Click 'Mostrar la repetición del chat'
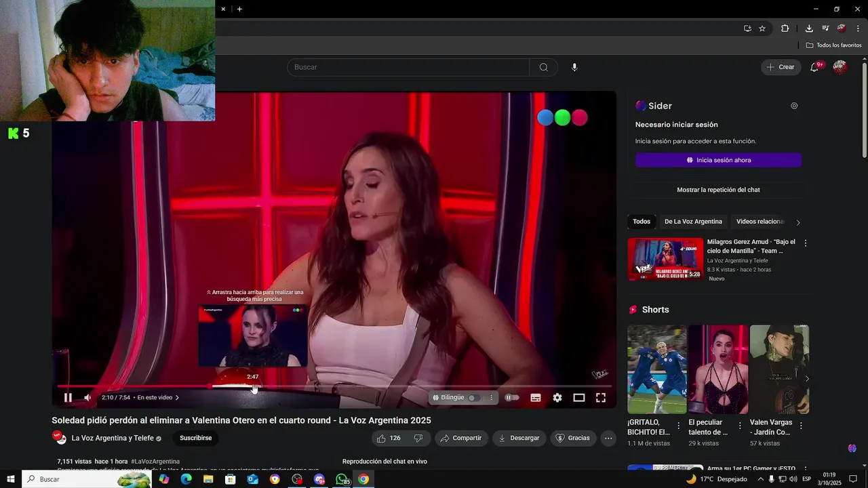868x488 pixels. [718, 190]
